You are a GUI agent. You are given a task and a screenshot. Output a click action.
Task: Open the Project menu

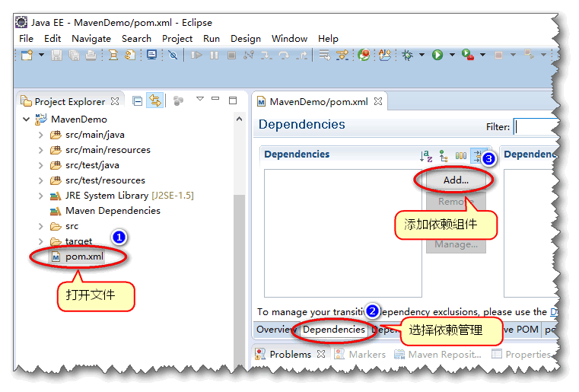coord(177,39)
